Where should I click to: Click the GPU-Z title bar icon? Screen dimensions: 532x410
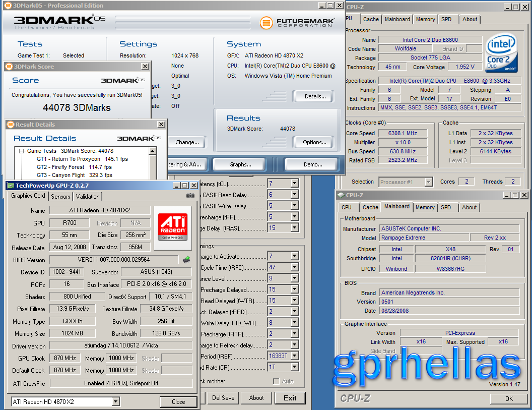pos(11,186)
